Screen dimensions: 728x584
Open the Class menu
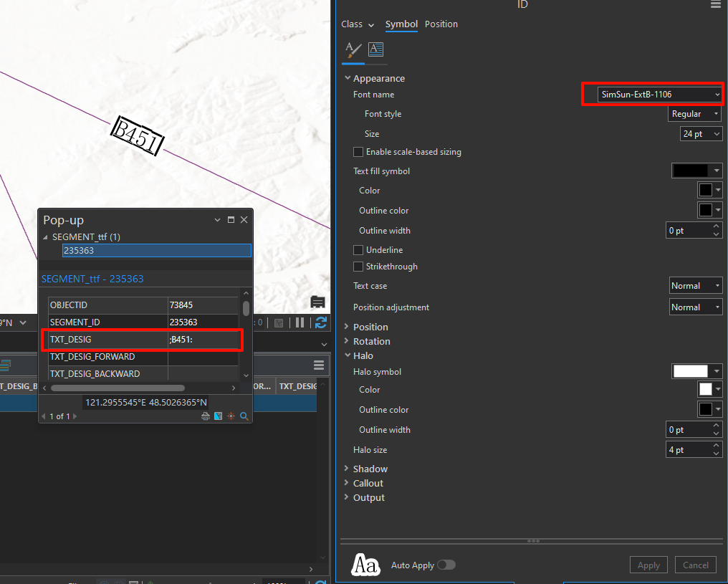coord(358,24)
